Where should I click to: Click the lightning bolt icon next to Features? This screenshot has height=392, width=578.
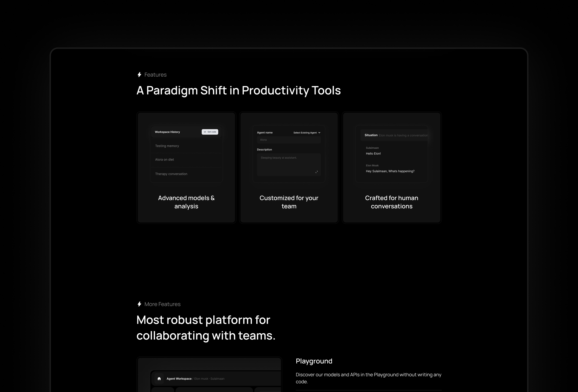pyautogui.click(x=139, y=74)
